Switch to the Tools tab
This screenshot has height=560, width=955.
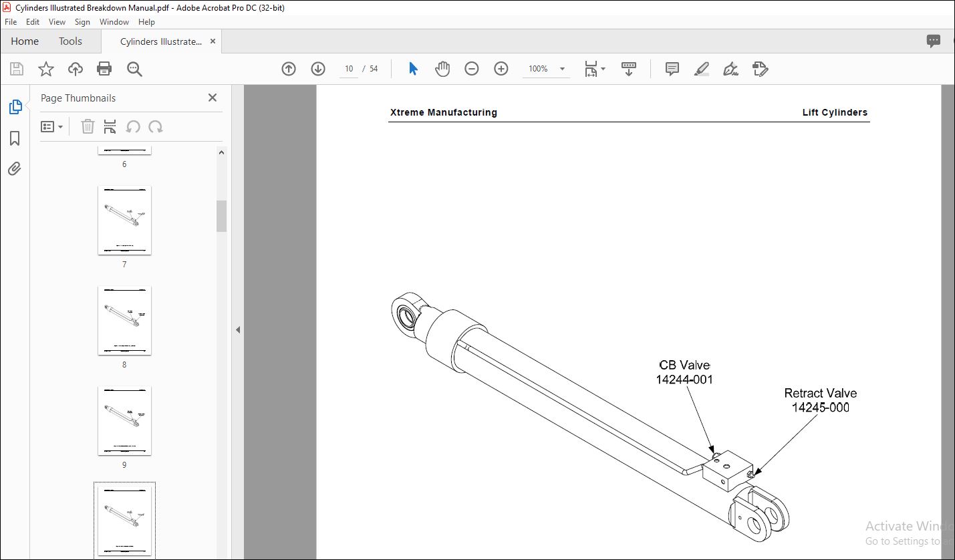point(70,41)
